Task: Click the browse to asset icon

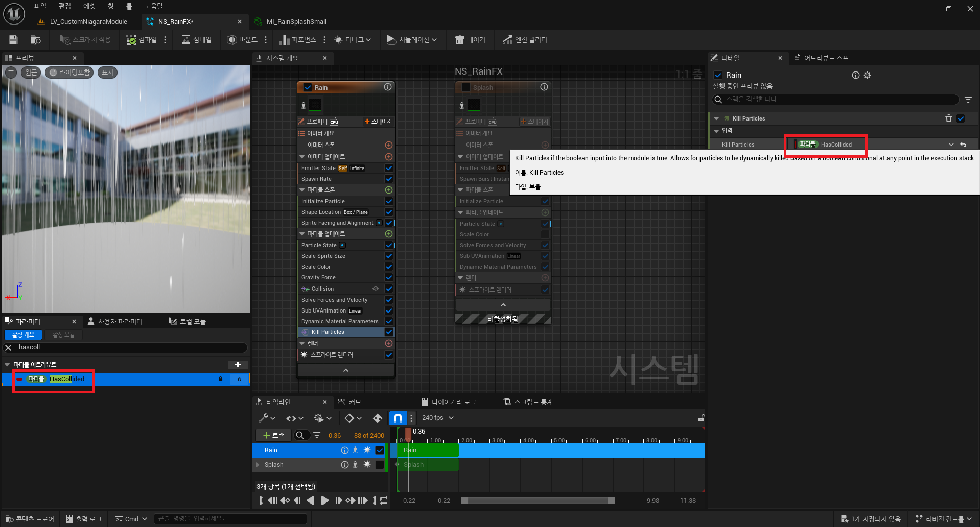Action: pyautogui.click(x=35, y=40)
